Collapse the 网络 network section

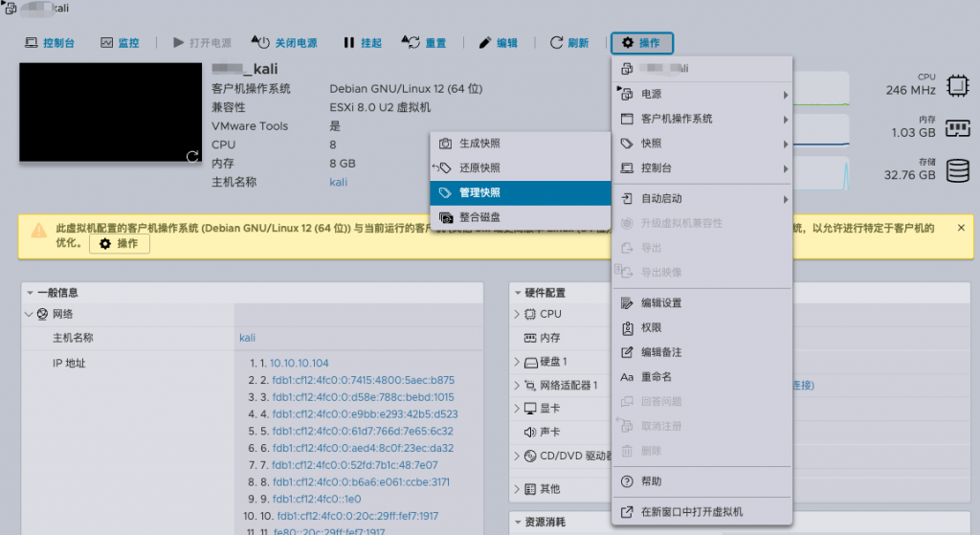coord(29,314)
